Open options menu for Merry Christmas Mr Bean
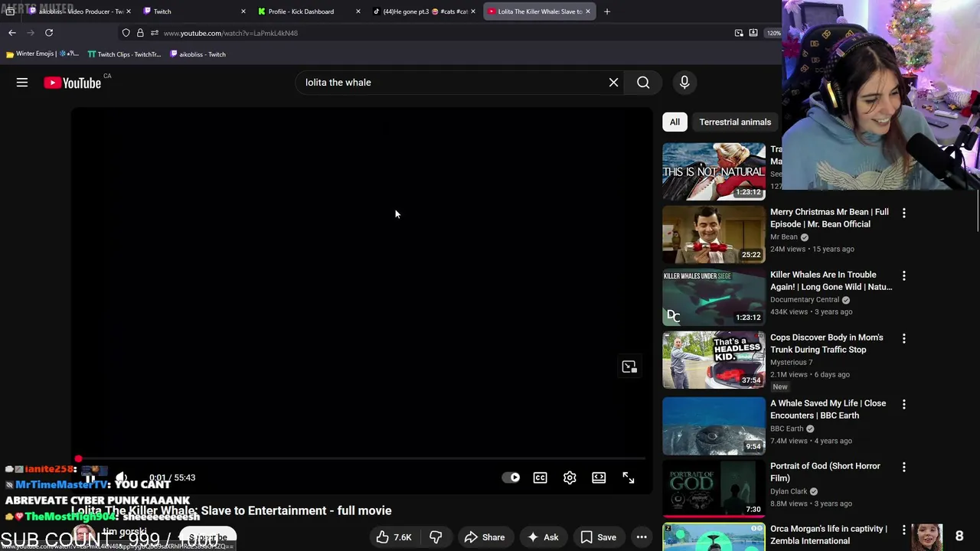Image resolution: width=980 pixels, height=551 pixels. [x=904, y=213]
